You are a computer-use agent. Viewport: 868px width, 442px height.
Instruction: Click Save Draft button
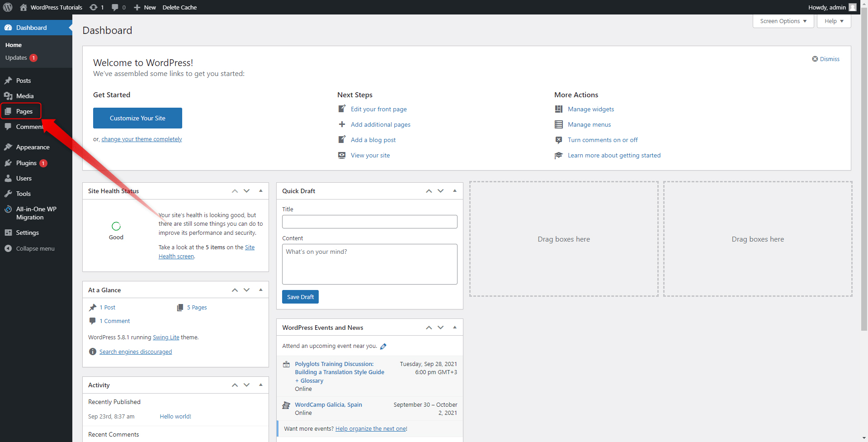[300, 297]
